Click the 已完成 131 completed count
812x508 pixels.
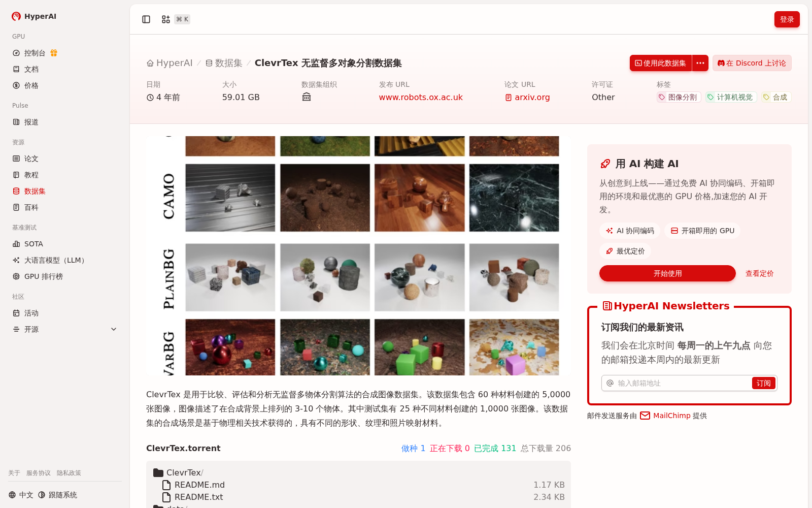click(x=495, y=448)
